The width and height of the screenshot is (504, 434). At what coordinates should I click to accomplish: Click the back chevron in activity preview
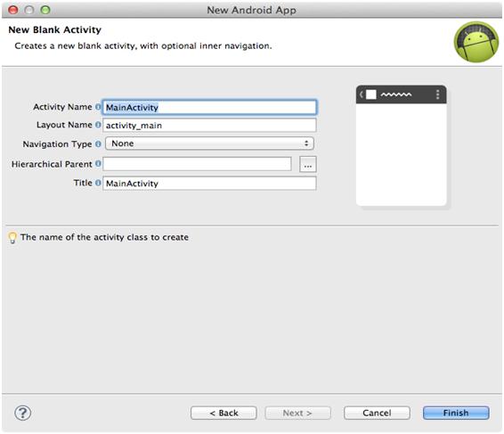pyautogui.click(x=362, y=94)
